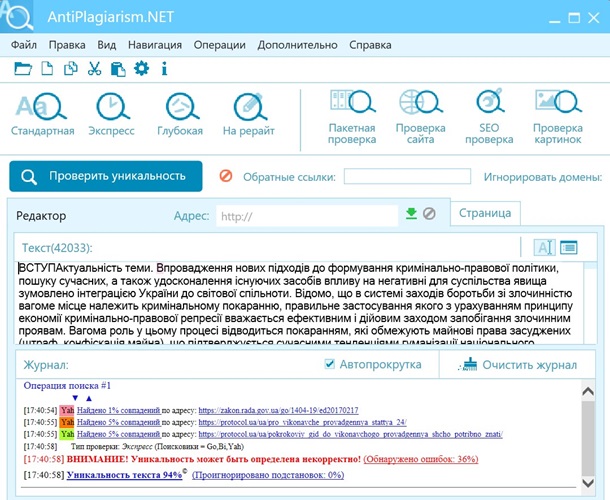Viewport: 610px width, 500px height.
Task: Click the broom icon to clear journal
Action: [468, 365]
